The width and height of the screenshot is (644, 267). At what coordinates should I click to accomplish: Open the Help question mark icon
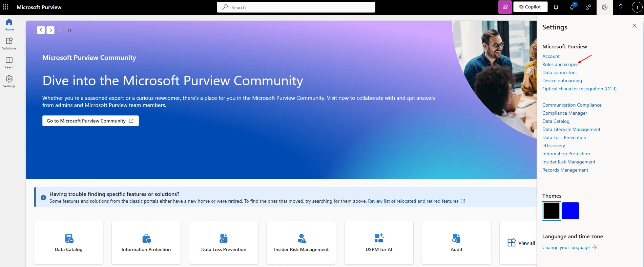coord(621,7)
